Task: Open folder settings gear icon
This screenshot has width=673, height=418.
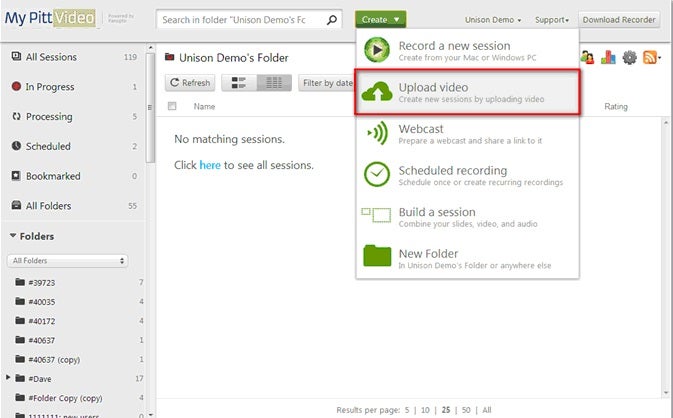Action: [629, 57]
